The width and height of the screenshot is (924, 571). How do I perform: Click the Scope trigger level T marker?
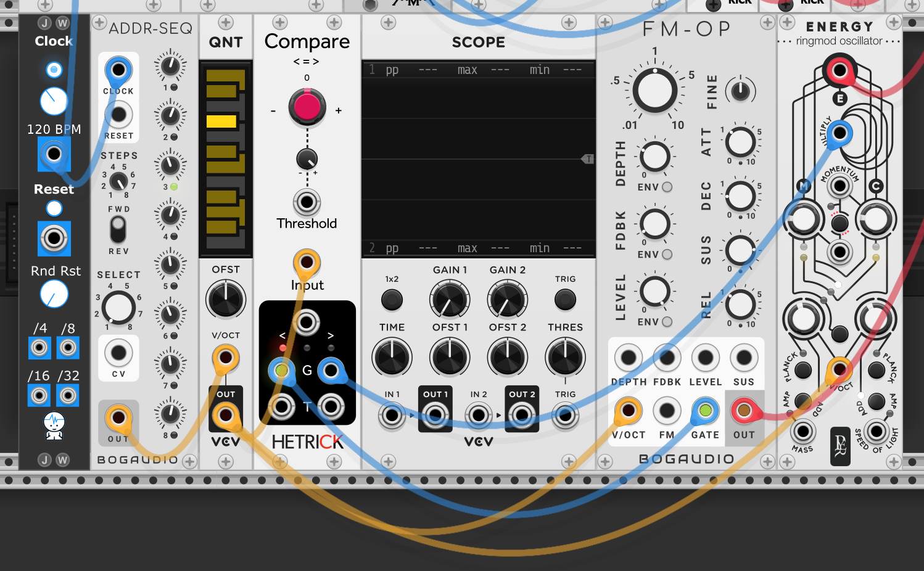click(x=588, y=159)
